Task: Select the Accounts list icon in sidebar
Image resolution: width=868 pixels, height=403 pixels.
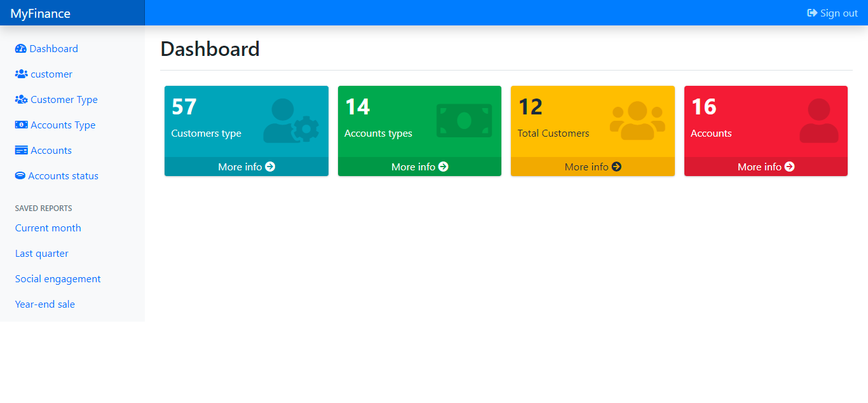Action: point(20,150)
